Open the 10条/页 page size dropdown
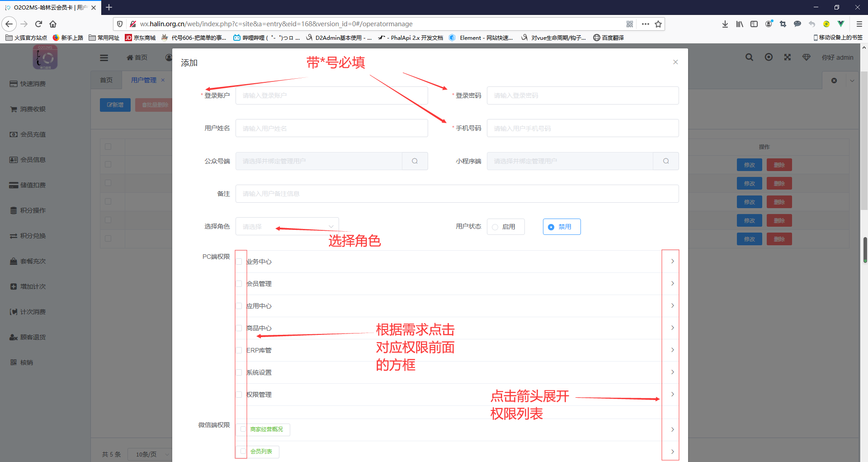The width and height of the screenshot is (868, 462). [x=149, y=454]
